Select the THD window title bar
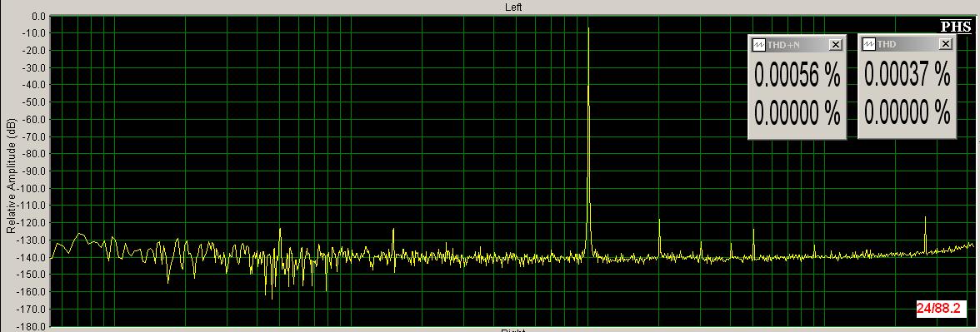980x332 pixels. (907, 43)
